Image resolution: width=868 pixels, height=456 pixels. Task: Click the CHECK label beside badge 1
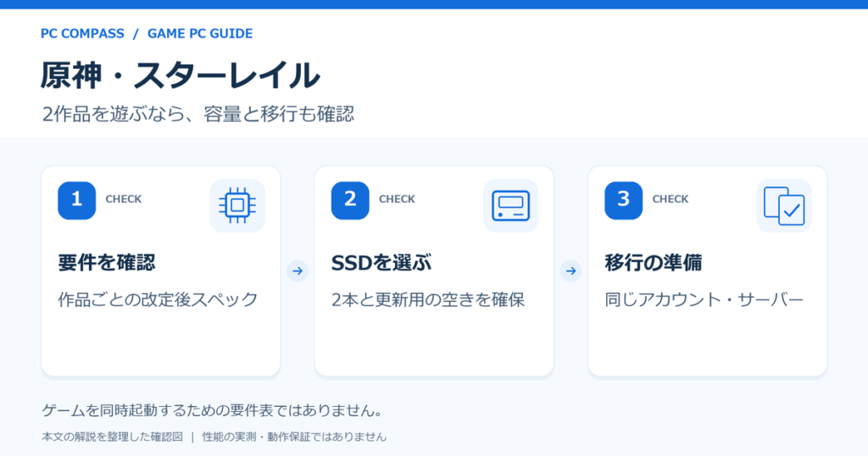pyautogui.click(x=124, y=199)
